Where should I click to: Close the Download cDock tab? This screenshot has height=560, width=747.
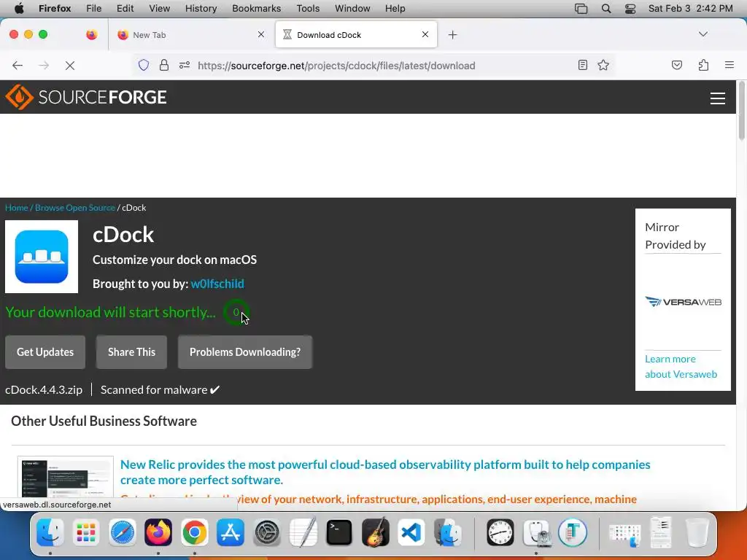(425, 34)
